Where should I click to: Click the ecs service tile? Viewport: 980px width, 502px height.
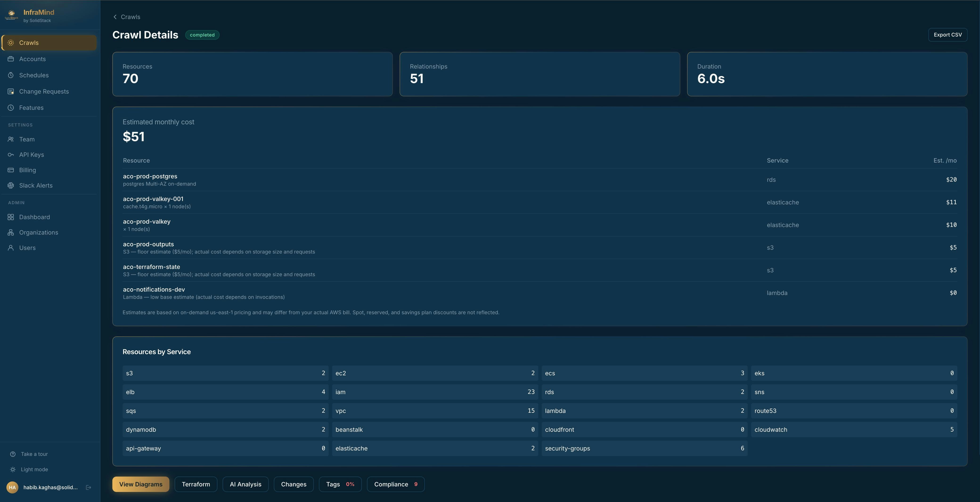645,373
